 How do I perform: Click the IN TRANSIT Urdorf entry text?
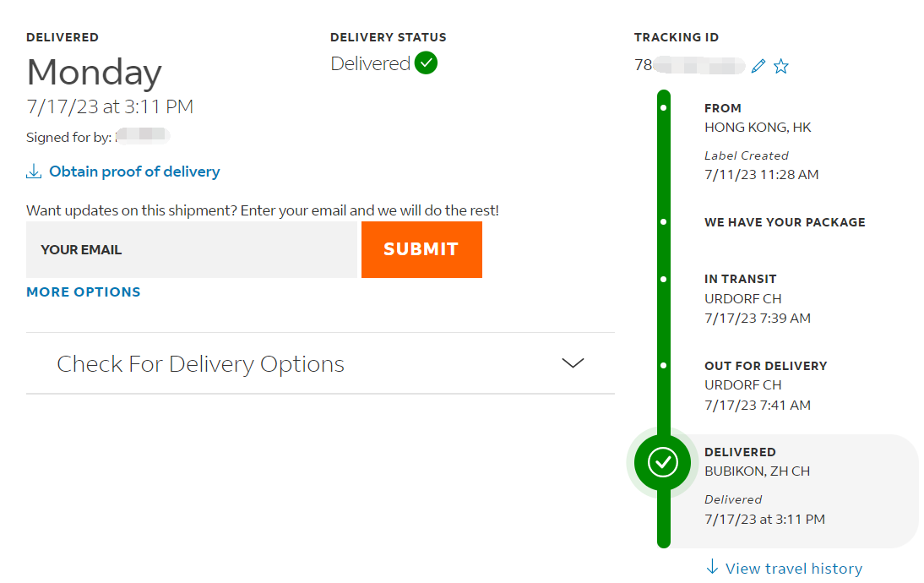758,299
